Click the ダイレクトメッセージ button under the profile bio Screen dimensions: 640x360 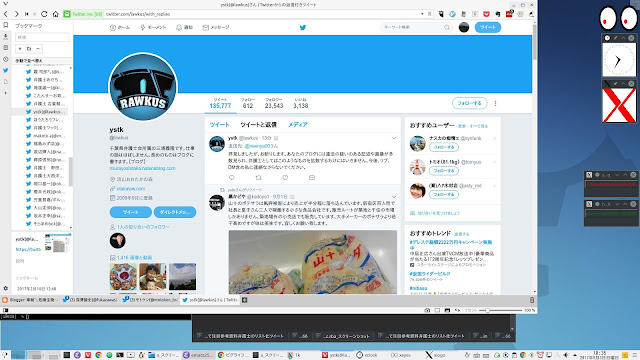(x=175, y=212)
